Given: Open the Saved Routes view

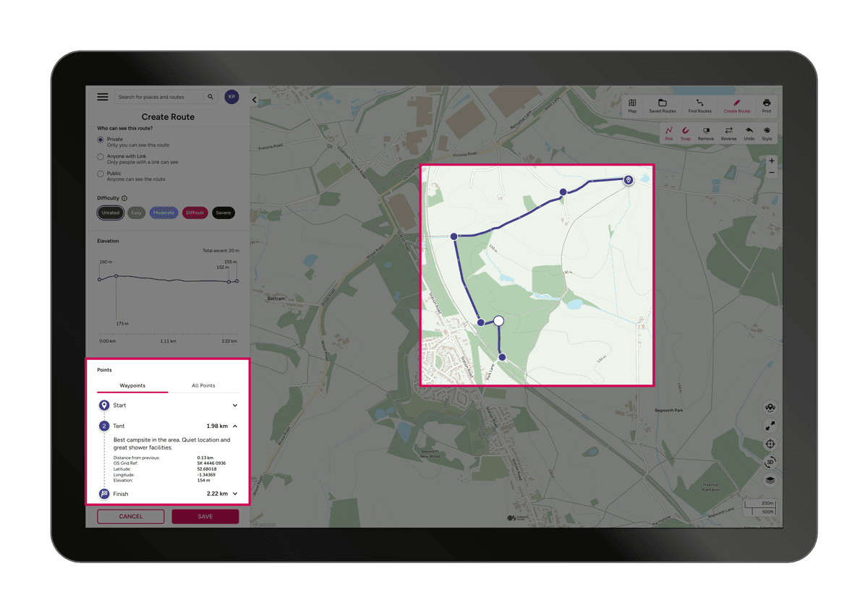Looking at the screenshot, I should tap(663, 106).
